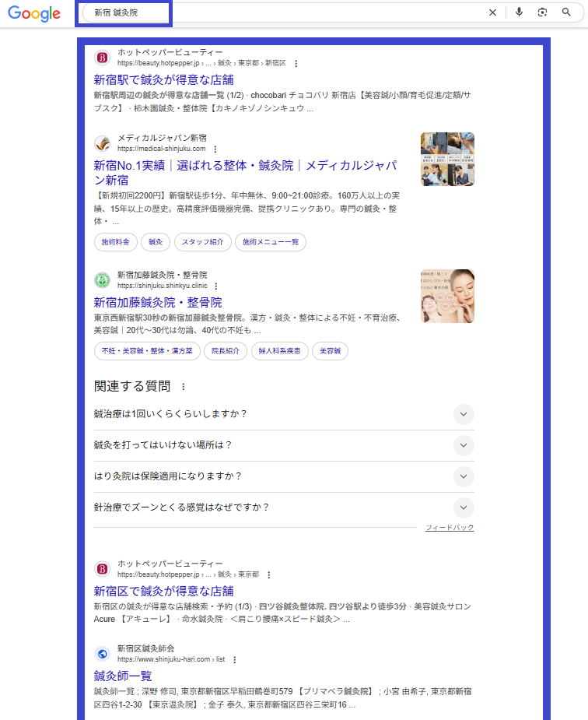
Task: Click the メディカルジャパン新宿 site favicon
Action: tap(103, 143)
